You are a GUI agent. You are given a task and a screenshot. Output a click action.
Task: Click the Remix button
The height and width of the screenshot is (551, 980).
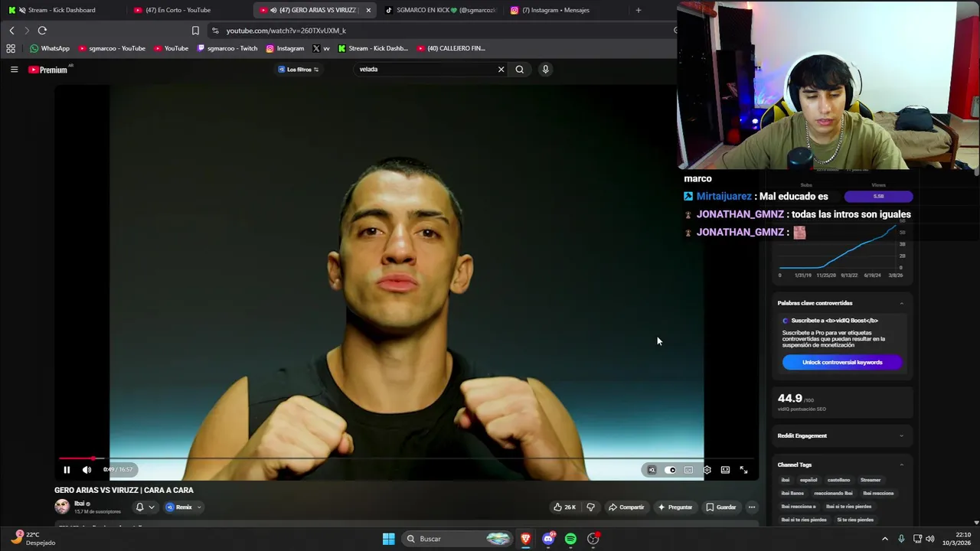click(x=179, y=507)
